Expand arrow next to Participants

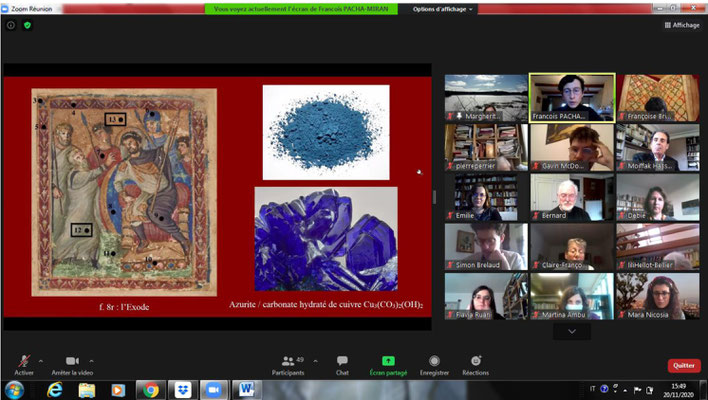coord(315,361)
